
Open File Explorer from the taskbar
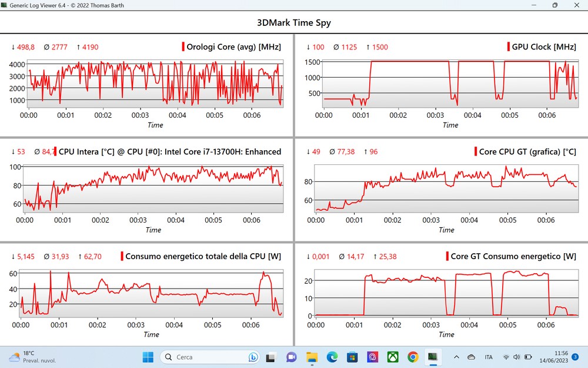312,357
